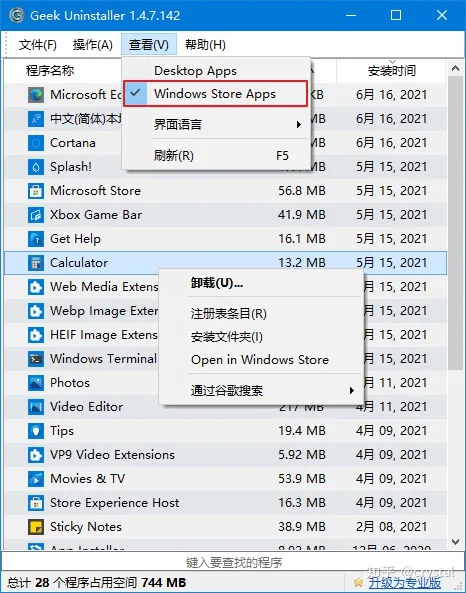Screen dimensions: 466x593
Task: Click the Xbox Game Bar icon
Action: pyautogui.click(x=36, y=215)
